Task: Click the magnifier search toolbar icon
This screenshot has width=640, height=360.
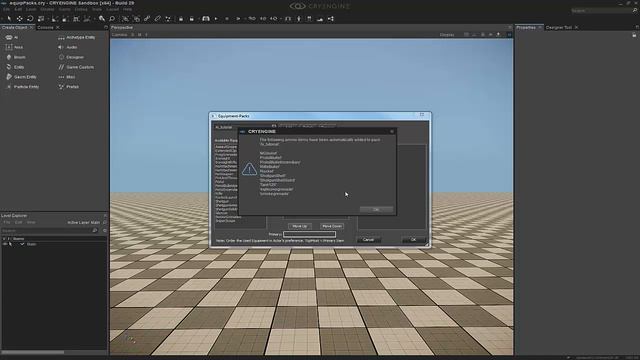Action: click(112, 19)
